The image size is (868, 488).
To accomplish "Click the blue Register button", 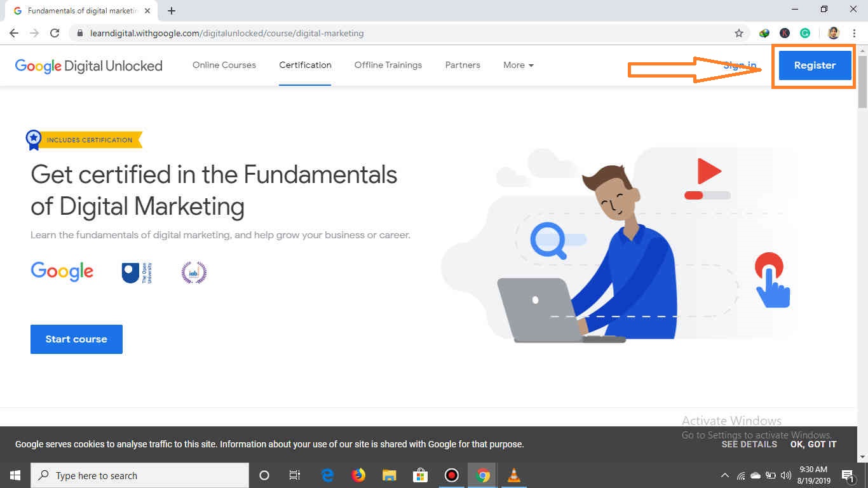I will click(815, 65).
